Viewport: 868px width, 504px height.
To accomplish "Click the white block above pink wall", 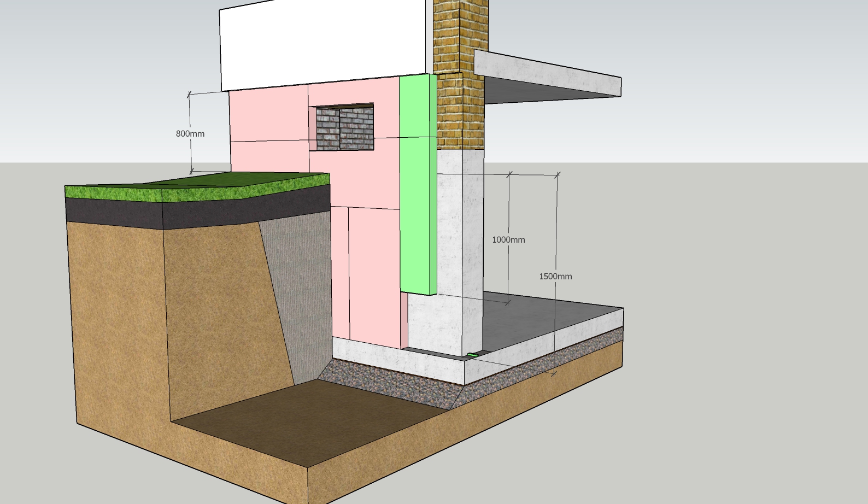I will (x=324, y=44).
